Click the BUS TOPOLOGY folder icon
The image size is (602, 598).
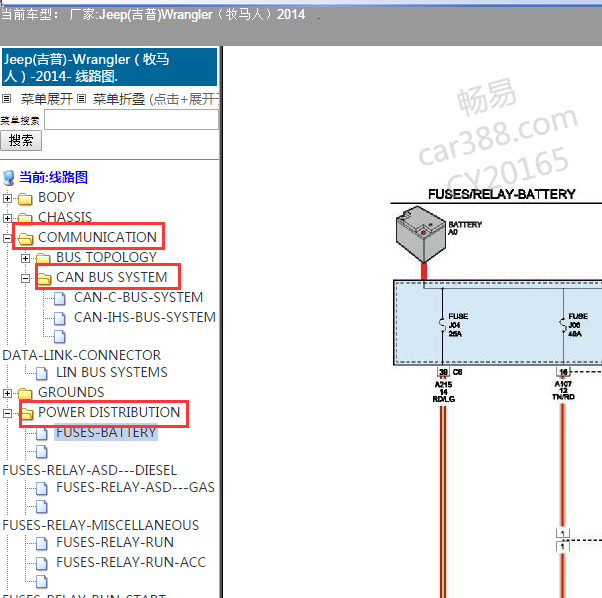click(x=43, y=258)
